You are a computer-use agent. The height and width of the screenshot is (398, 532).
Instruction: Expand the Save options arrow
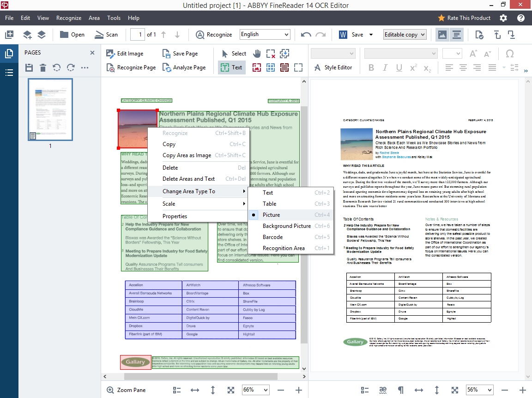(x=371, y=35)
